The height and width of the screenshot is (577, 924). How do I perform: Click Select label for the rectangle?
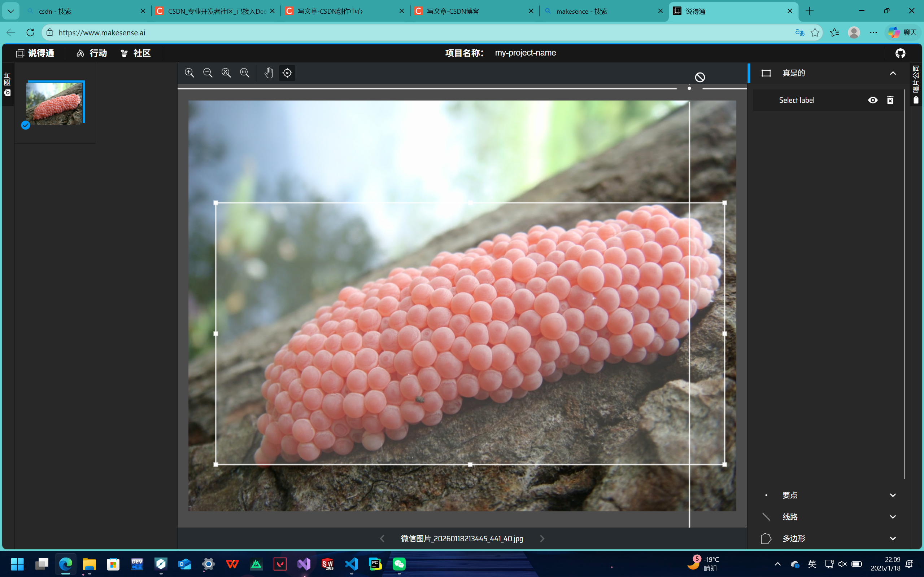[x=797, y=100]
